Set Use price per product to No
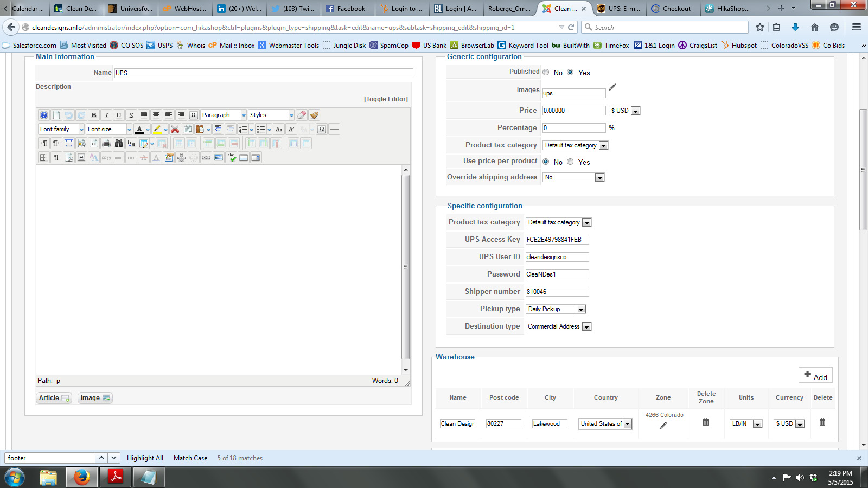 coord(546,162)
